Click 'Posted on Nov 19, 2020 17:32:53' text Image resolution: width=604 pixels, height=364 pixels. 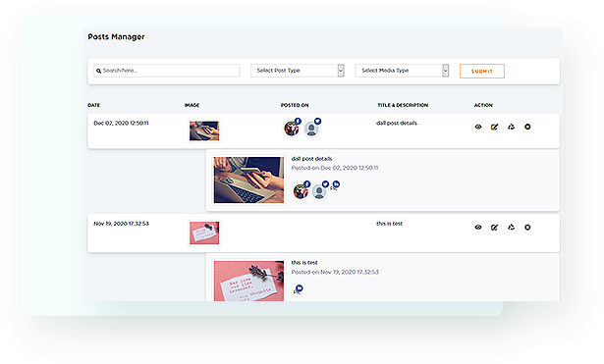[335, 272]
